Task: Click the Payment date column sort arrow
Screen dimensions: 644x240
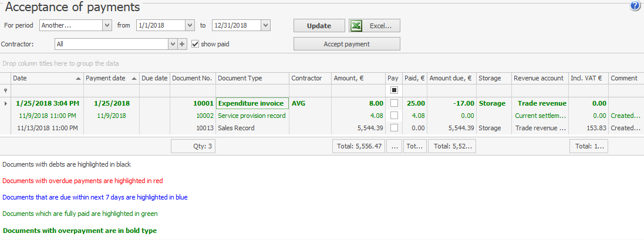Action: pos(134,78)
